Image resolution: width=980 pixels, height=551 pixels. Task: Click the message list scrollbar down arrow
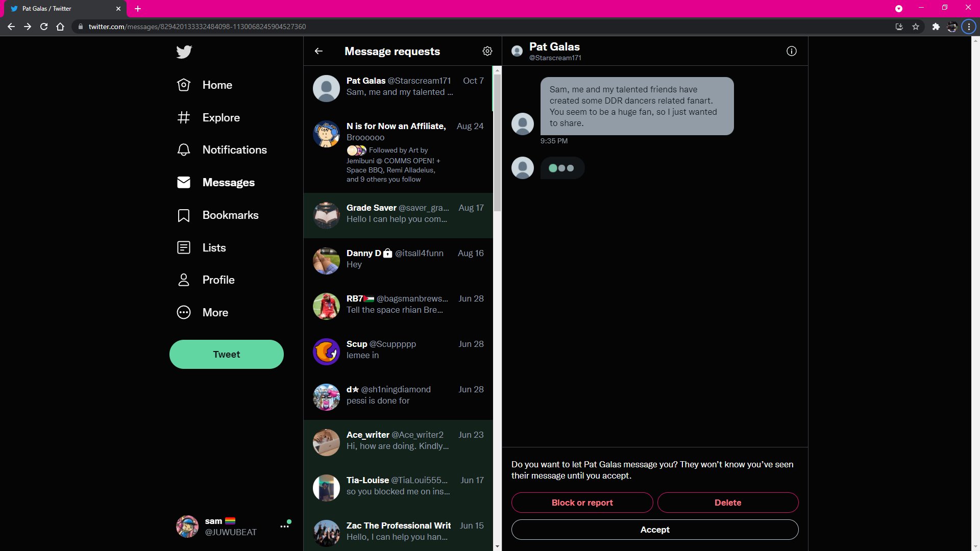click(497, 546)
